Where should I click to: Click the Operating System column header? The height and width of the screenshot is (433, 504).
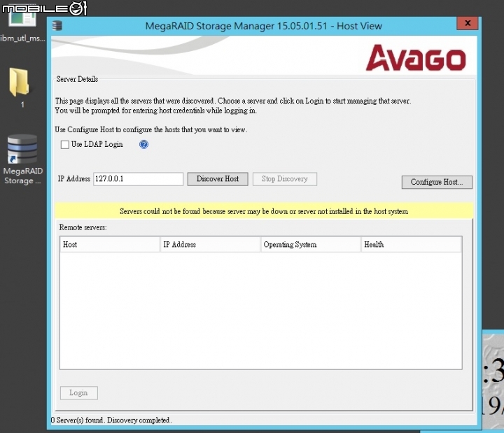tap(310, 244)
